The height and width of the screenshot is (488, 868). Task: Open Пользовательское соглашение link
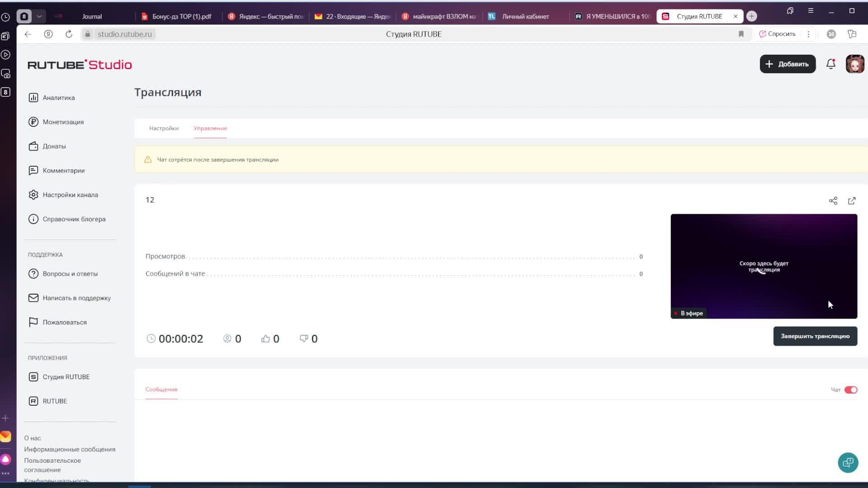[x=52, y=465]
